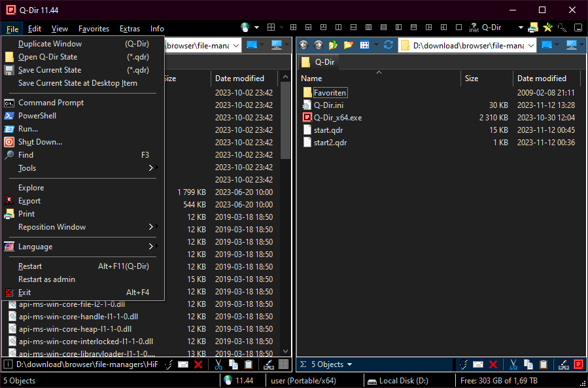
Task: Open the address bar path dropdown
Action: [x=530, y=45]
